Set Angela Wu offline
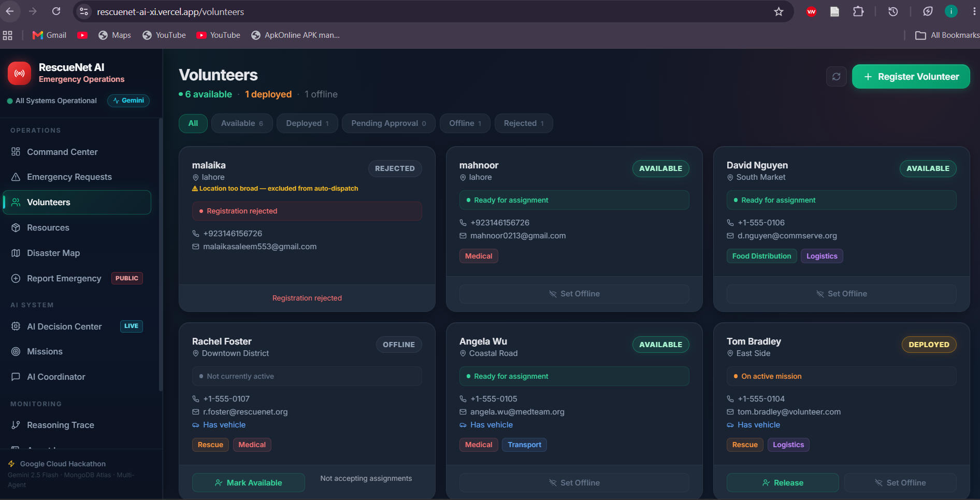The height and width of the screenshot is (500, 980). (574, 482)
